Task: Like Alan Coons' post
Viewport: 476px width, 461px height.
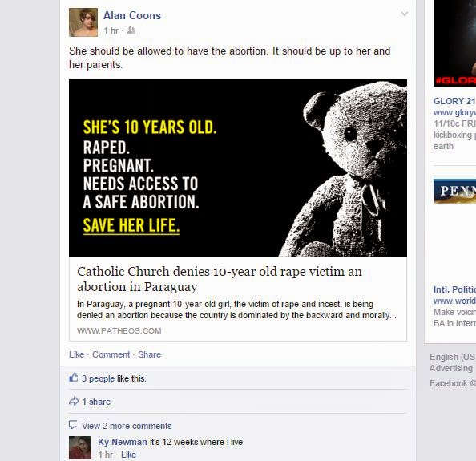Action: [x=76, y=354]
